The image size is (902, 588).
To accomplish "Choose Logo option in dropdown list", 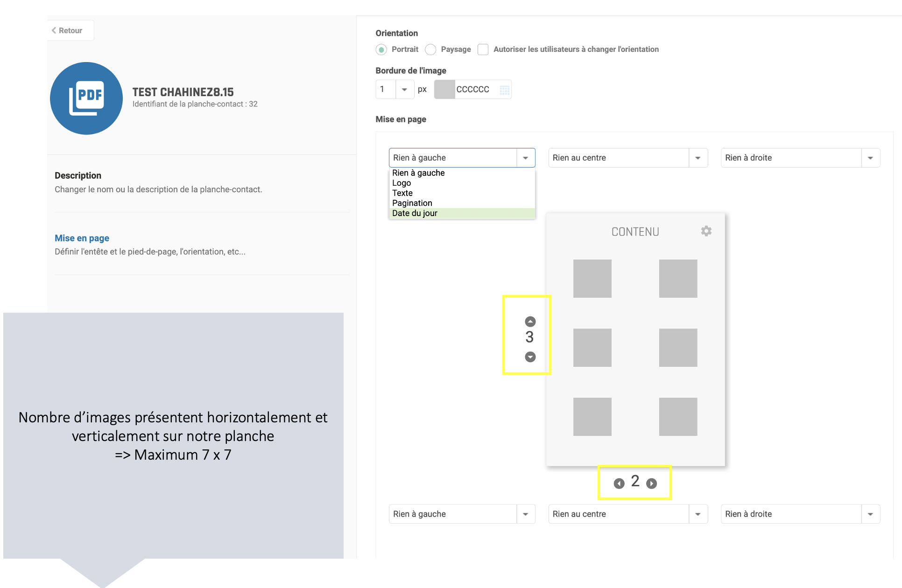I will (x=402, y=183).
